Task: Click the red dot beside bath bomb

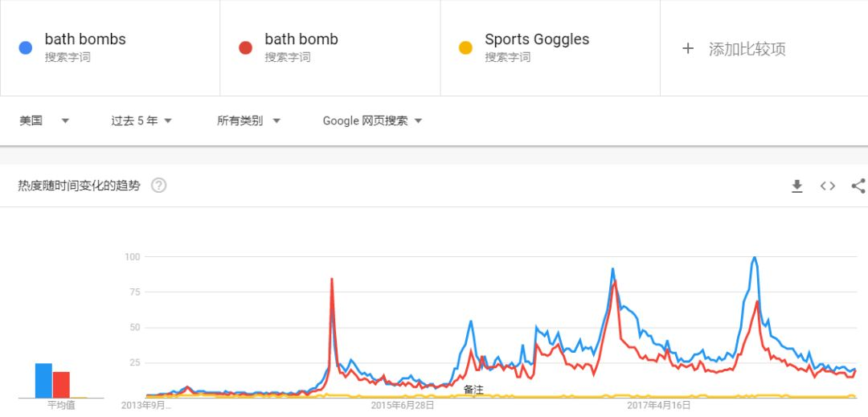Action: (x=245, y=48)
